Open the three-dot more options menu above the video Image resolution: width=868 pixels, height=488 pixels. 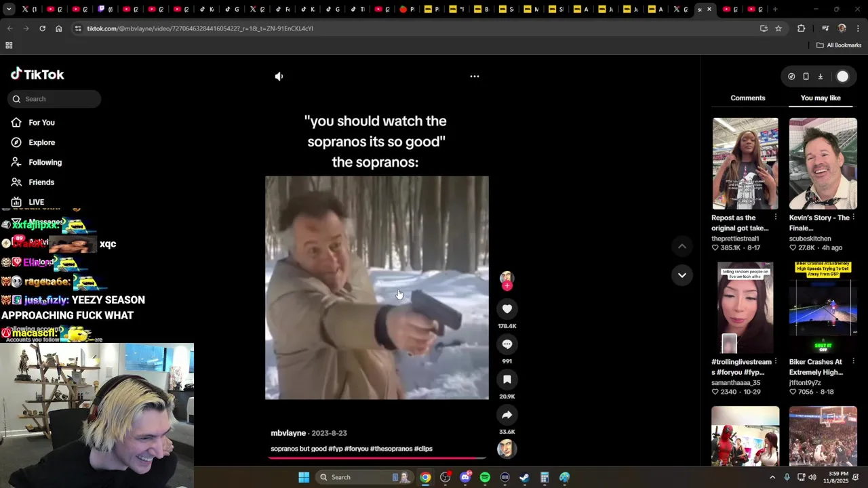[x=475, y=77]
